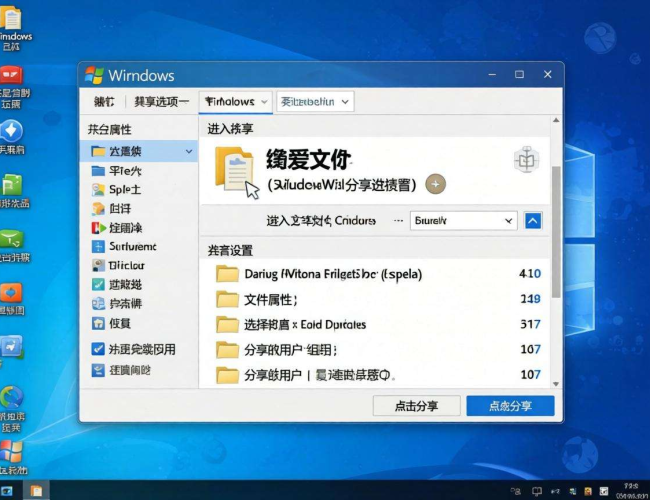
Task: Click the first toolbar menu item
Action: tap(104, 102)
